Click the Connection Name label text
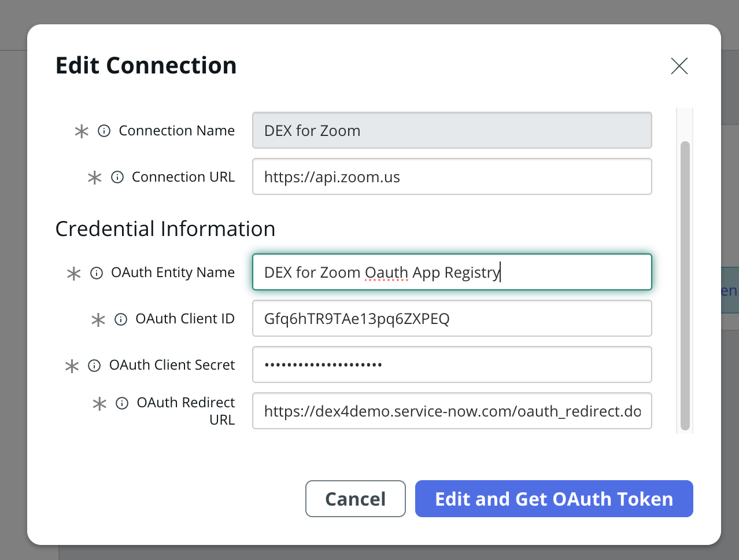This screenshot has height=560, width=739. pos(177,131)
